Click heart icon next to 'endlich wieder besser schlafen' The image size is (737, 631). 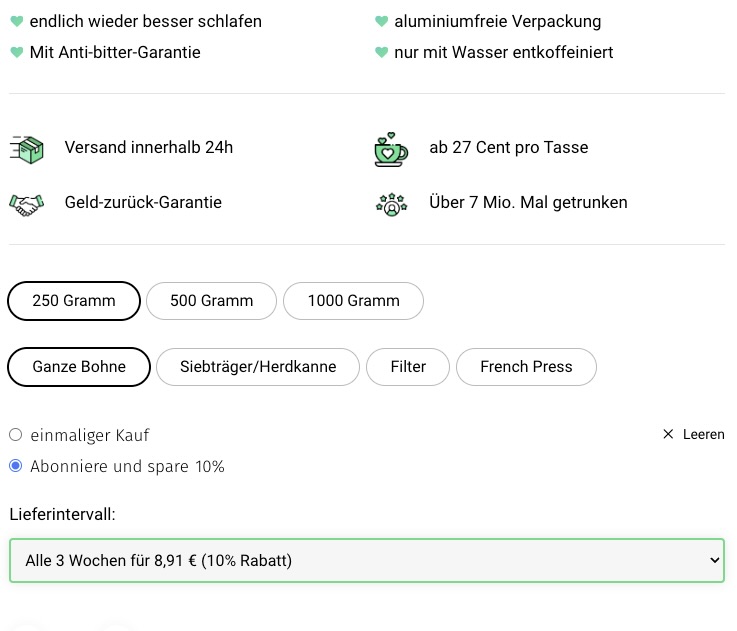coord(16,22)
